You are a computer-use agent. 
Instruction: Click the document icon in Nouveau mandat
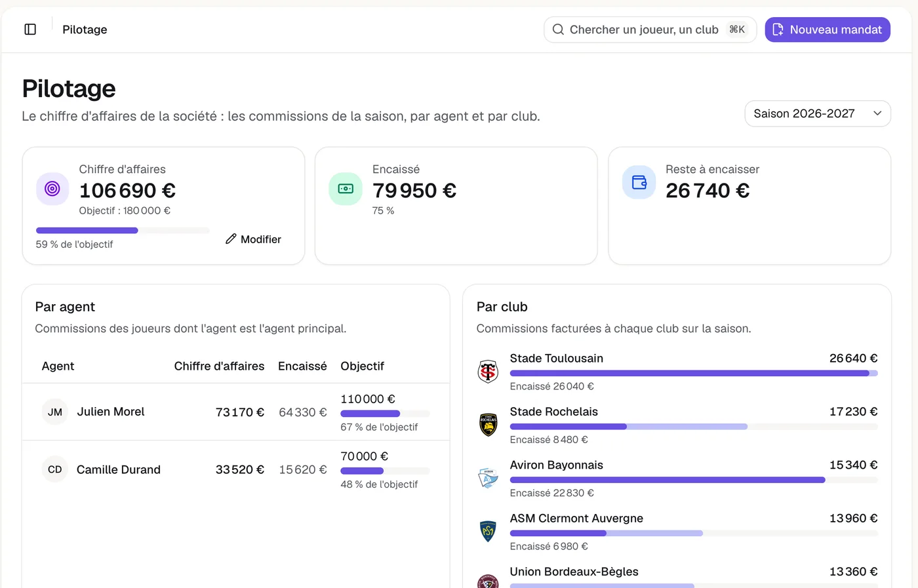tap(778, 29)
